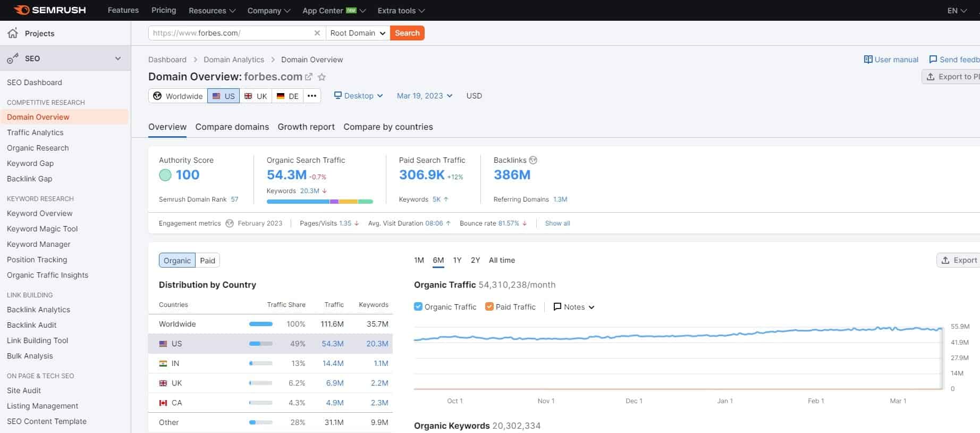Screen dimensions: 980x433
Task: Select the Worldwide filter
Action: coord(178,96)
